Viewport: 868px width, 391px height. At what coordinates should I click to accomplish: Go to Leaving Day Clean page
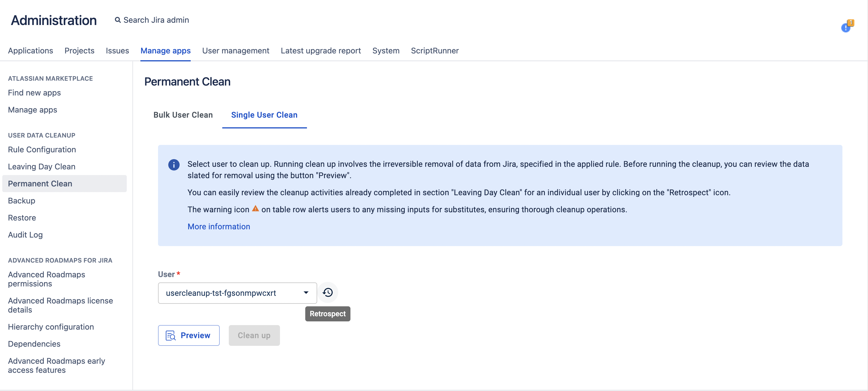(x=41, y=167)
